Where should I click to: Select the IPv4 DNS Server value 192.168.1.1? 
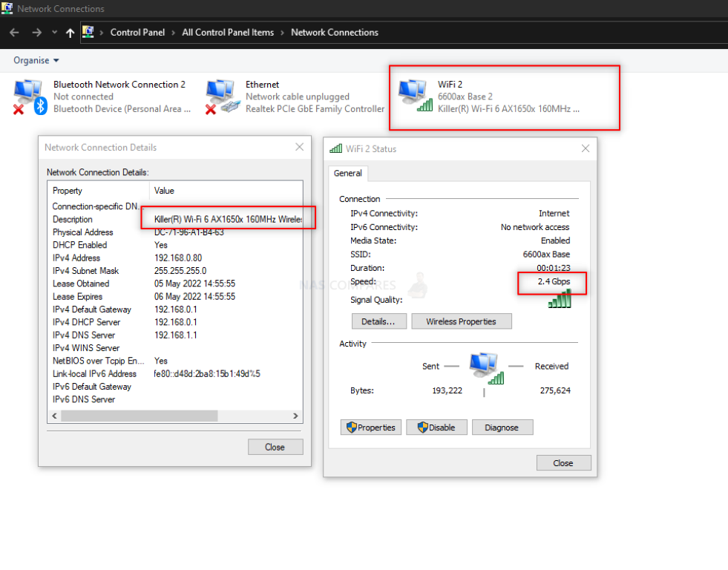pos(175,335)
